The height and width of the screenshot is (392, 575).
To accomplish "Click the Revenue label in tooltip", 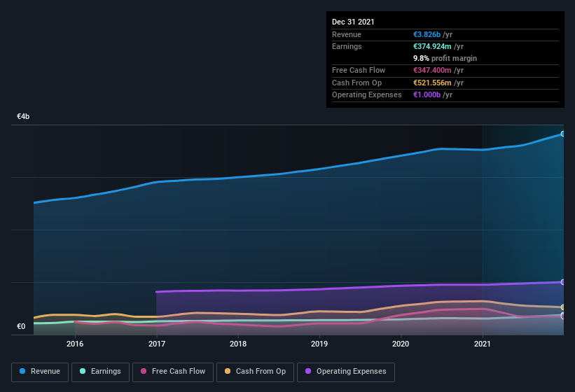I will pyautogui.click(x=347, y=34).
